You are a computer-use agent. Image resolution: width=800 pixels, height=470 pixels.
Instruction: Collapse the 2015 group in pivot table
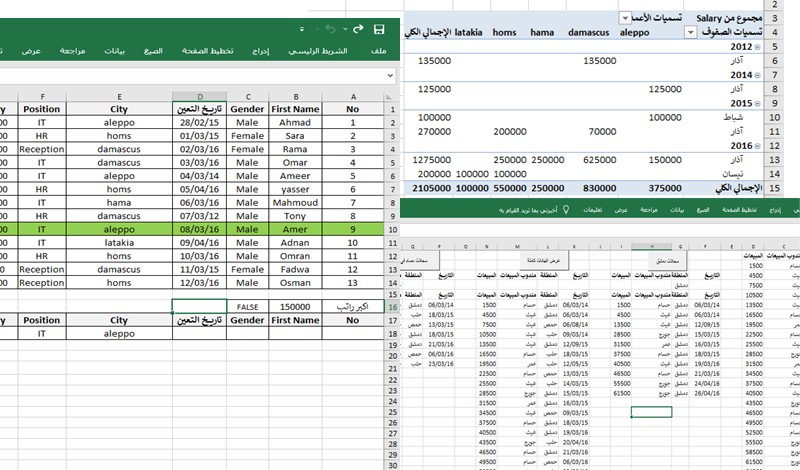pyautogui.click(x=758, y=104)
